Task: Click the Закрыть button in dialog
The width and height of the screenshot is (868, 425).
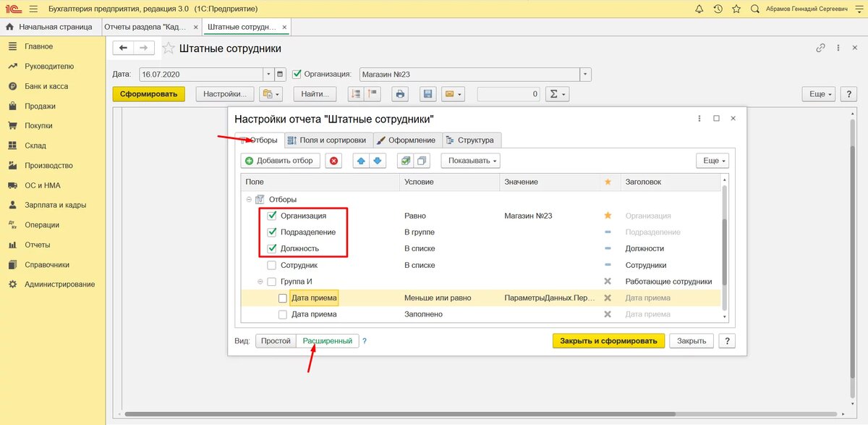Action: 691,341
